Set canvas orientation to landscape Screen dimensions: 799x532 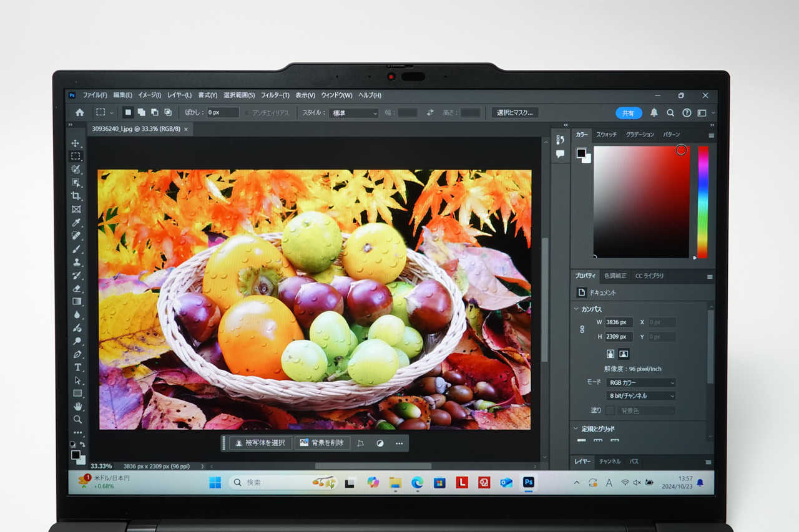pos(624,354)
